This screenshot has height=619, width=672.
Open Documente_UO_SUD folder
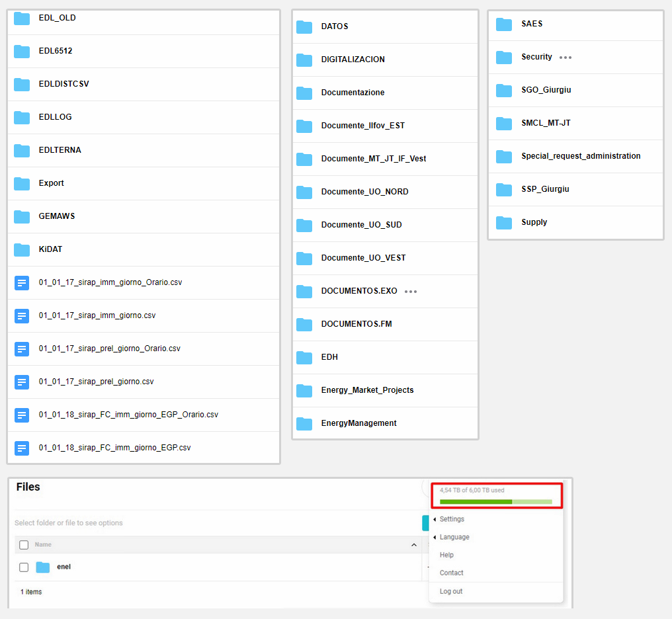[x=361, y=224]
